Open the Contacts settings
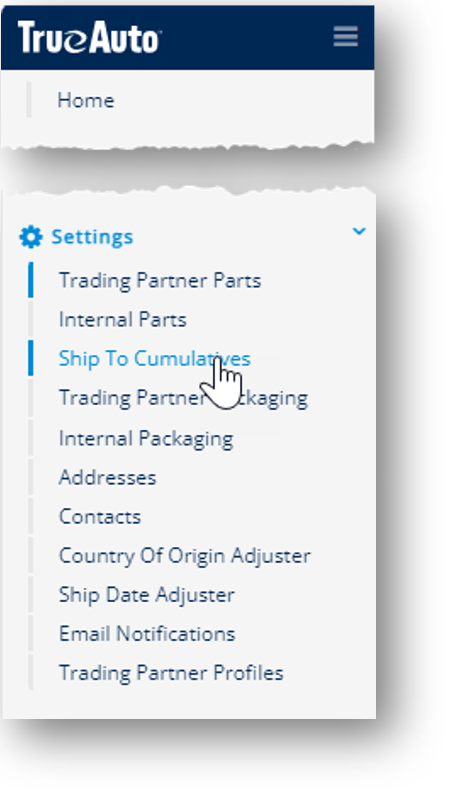The width and height of the screenshot is (466, 792). (x=100, y=516)
